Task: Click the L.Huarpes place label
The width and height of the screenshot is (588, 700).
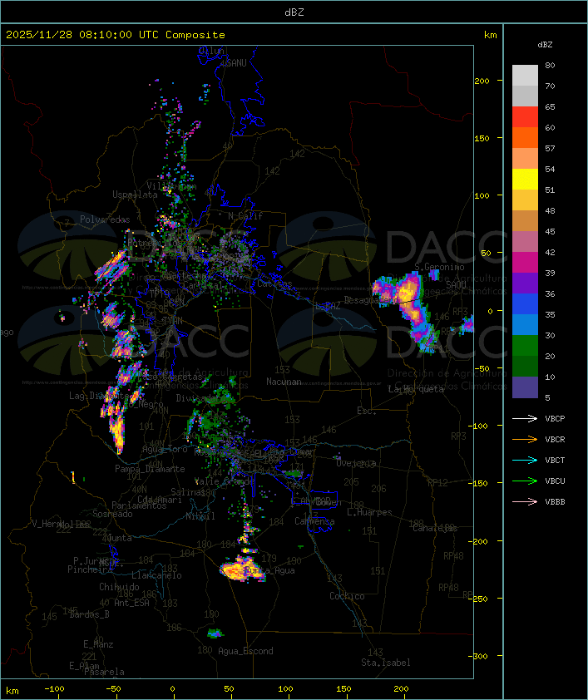Action: point(369,512)
